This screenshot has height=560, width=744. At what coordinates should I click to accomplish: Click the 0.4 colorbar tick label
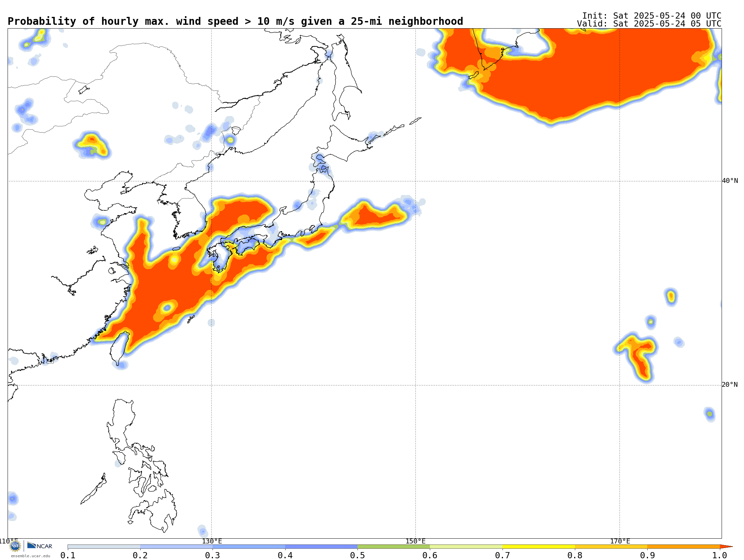(x=285, y=556)
